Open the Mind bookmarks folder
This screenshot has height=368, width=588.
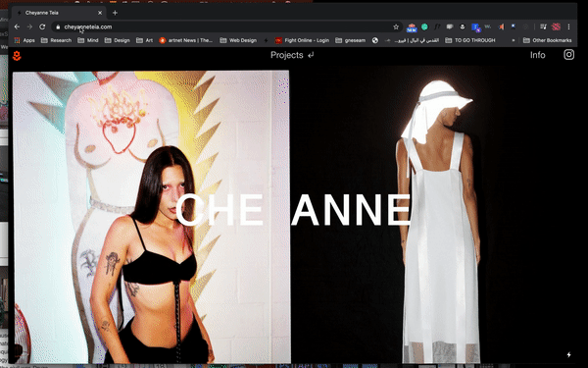coord(88,40)
